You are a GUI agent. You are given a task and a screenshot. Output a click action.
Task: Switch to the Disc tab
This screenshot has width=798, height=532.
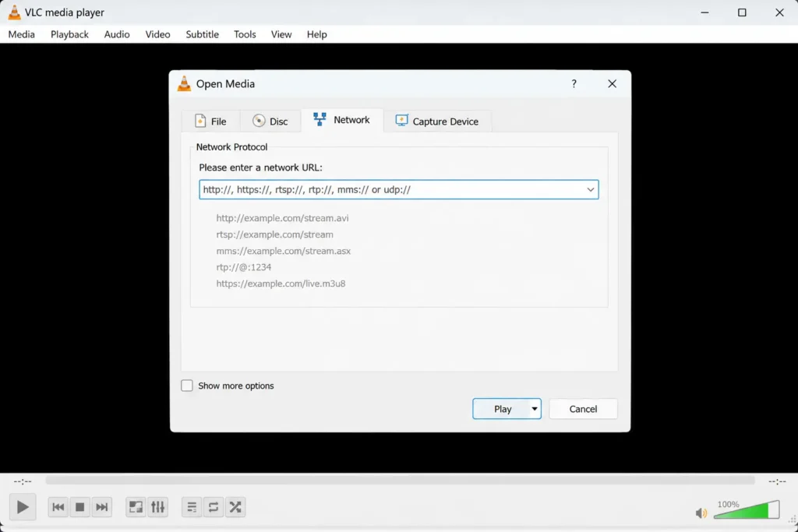coord(270,121)
